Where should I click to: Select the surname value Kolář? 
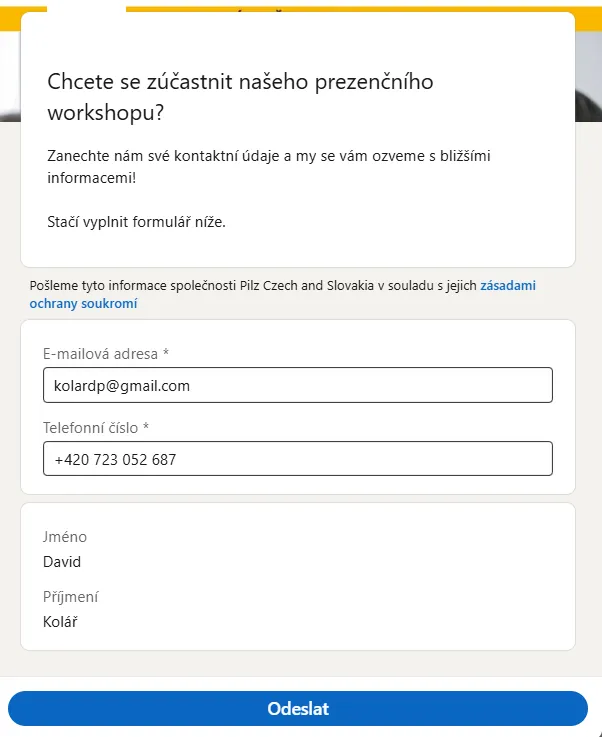[61, 622]
